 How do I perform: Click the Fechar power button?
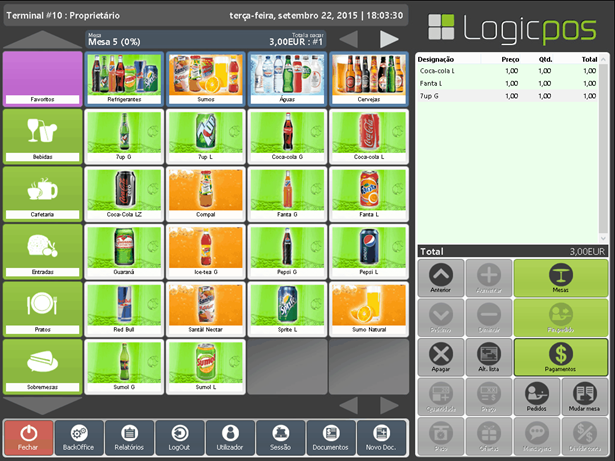[x=28, y=438]
